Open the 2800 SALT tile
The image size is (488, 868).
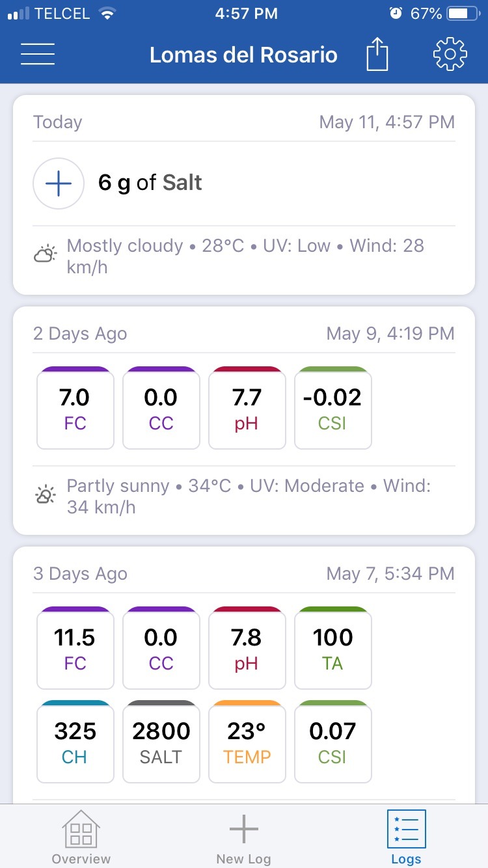tap(161, 742)
